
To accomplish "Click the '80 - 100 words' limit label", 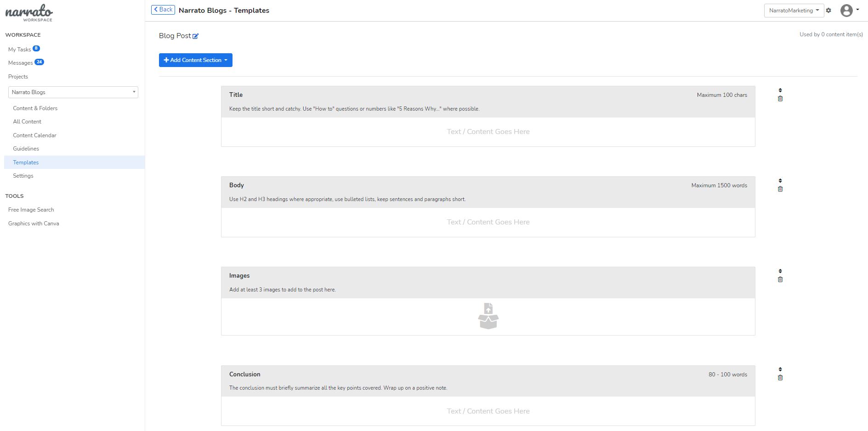I will click(x=728, y=375).
